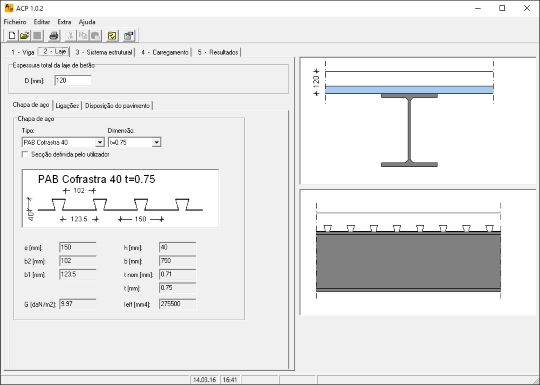540x385 pixels.
Task: Select the Ligações sub-tab
Action: pyautogui.click(x=67, y=106)
